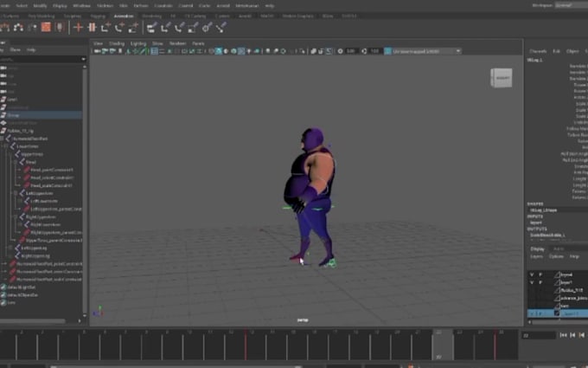Click the Layer Editor horizontal scrollbar

[559, 322]
